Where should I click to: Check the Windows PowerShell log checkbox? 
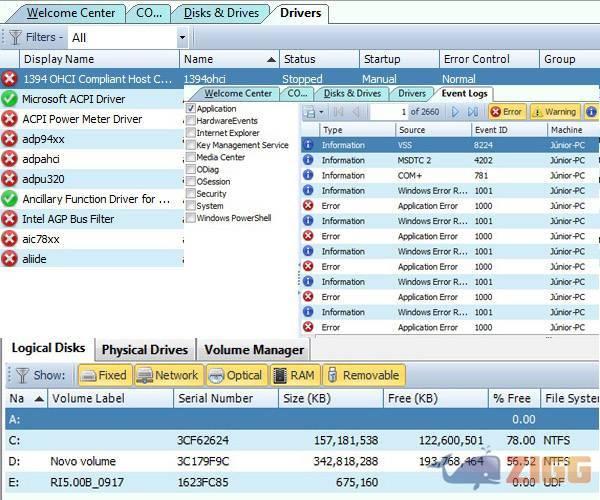click(191, 217)
